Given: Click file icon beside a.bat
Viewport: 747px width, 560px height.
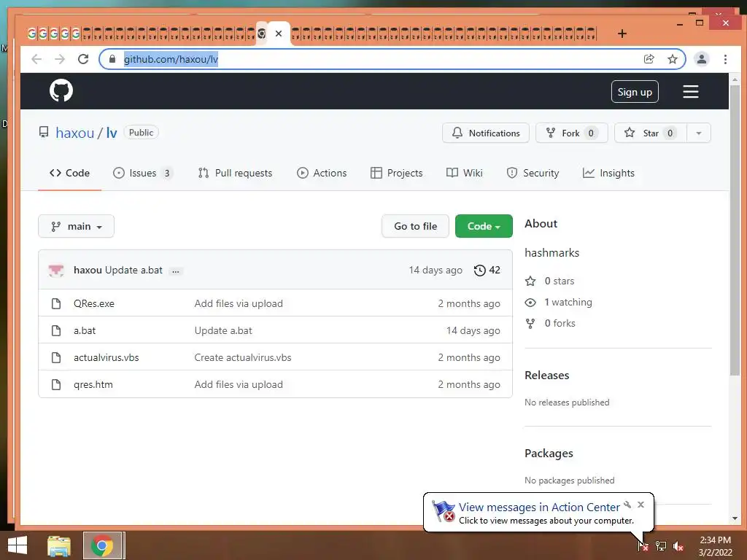Looking at the screenshot, I should click(56, 330).
